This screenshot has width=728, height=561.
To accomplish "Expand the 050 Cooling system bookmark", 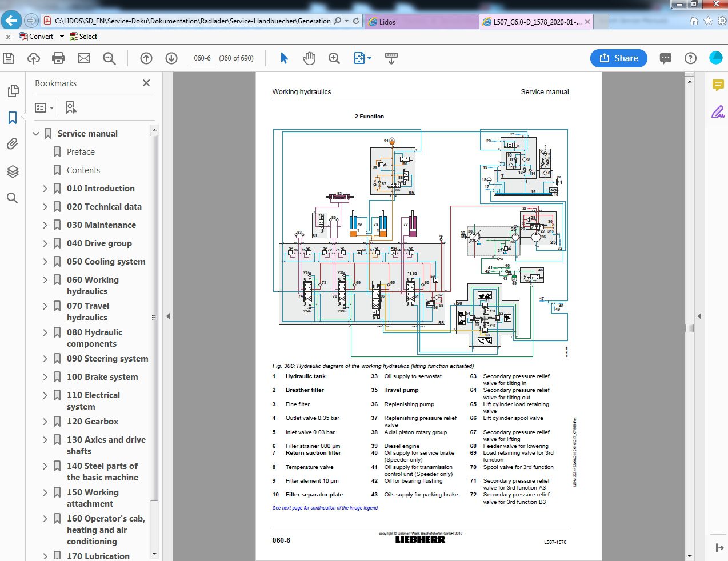I will point(45,262).
